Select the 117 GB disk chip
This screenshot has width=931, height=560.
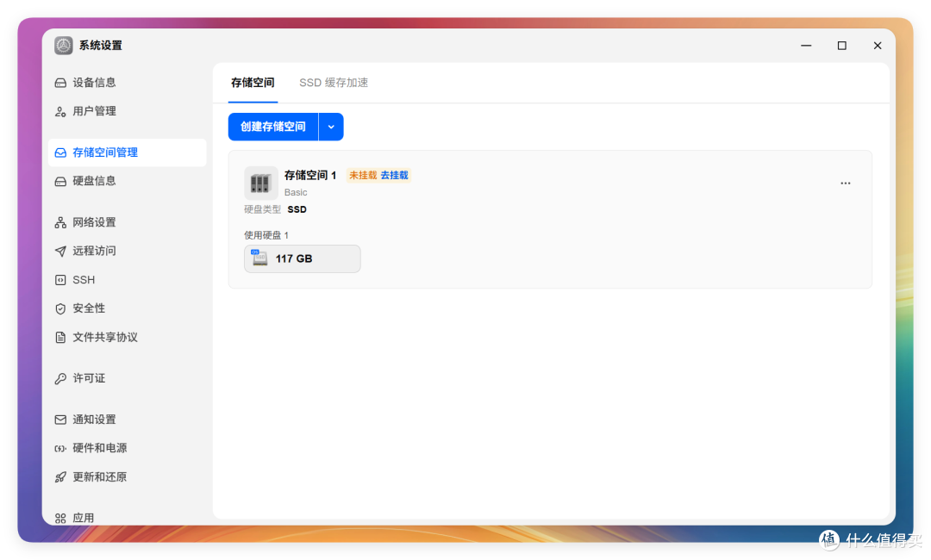click(x=303, y=258)
